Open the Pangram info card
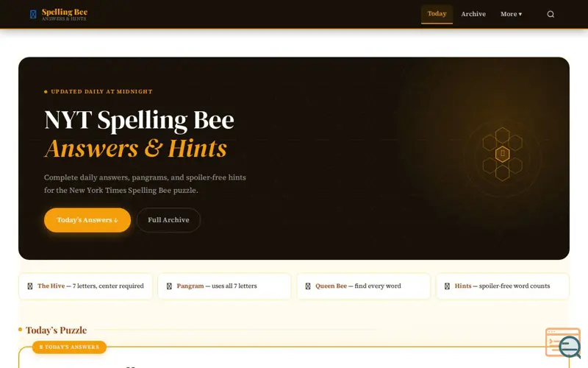This screenshot has width=588, height=368. [224, 286]
